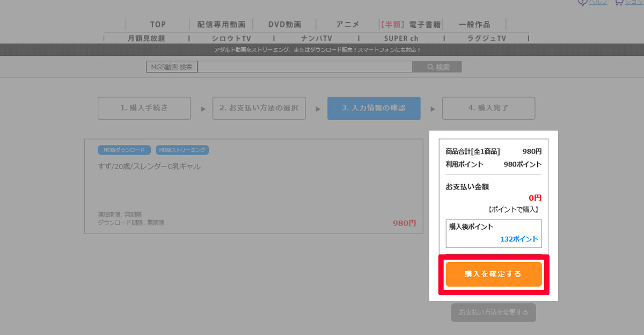The height and width of the screenshot is (335, 644).
Task: Open the TOP navigation menu item
Action: [x=158, y=25]
